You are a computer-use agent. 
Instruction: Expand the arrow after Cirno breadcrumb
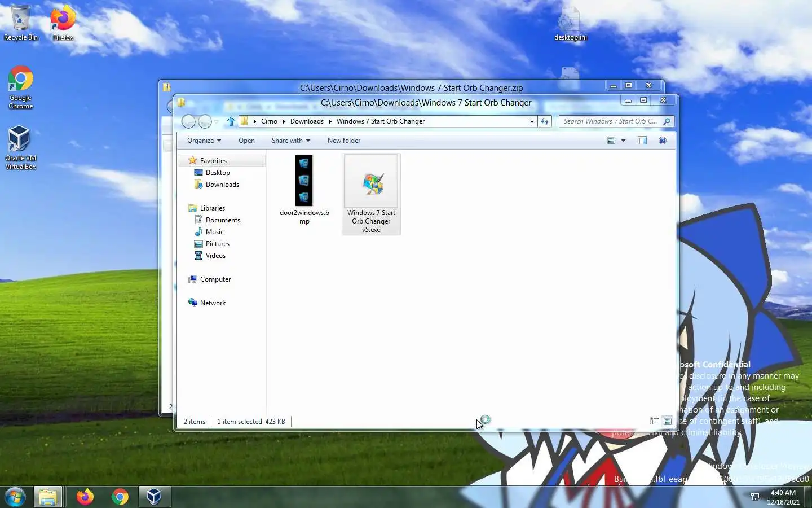[x=284, y=121]
